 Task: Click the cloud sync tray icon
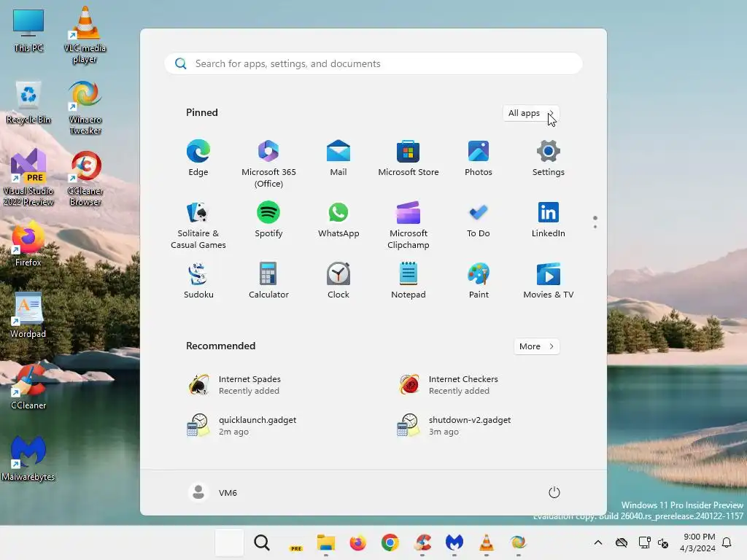coord(622,542)
